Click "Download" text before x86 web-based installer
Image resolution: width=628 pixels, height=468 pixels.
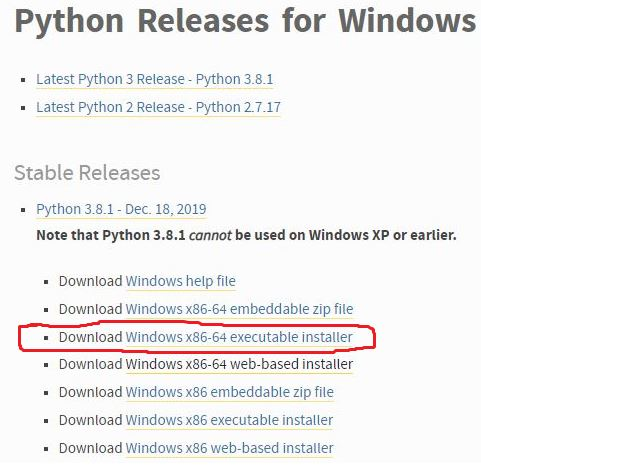[90, 448]
